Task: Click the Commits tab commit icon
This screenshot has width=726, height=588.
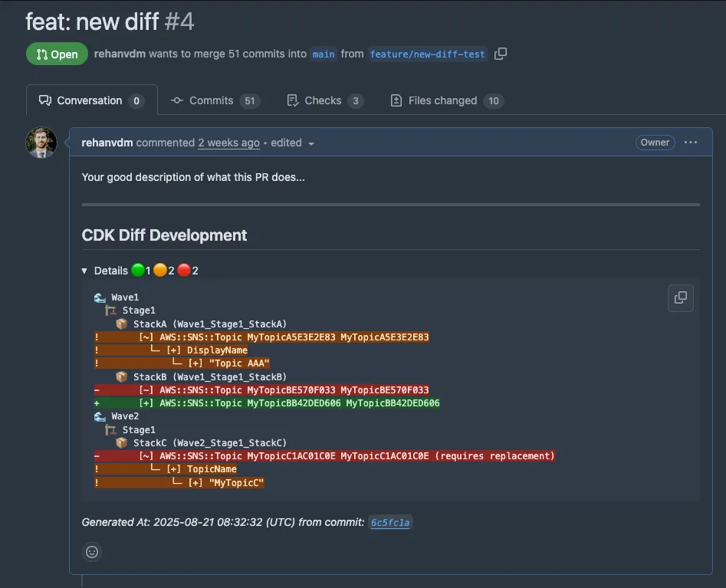Action: pos(177,100)
